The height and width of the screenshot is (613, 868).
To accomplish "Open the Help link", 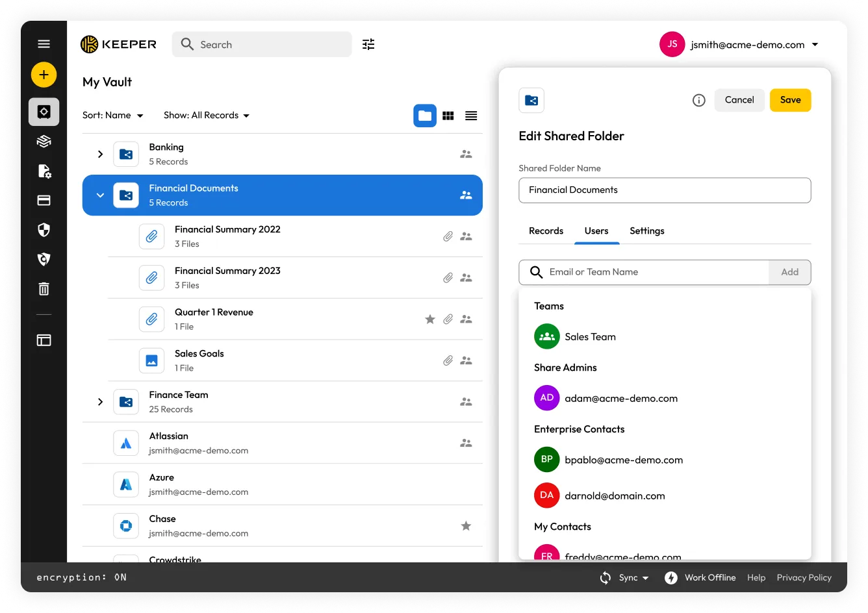I will (x=756, y=578).
